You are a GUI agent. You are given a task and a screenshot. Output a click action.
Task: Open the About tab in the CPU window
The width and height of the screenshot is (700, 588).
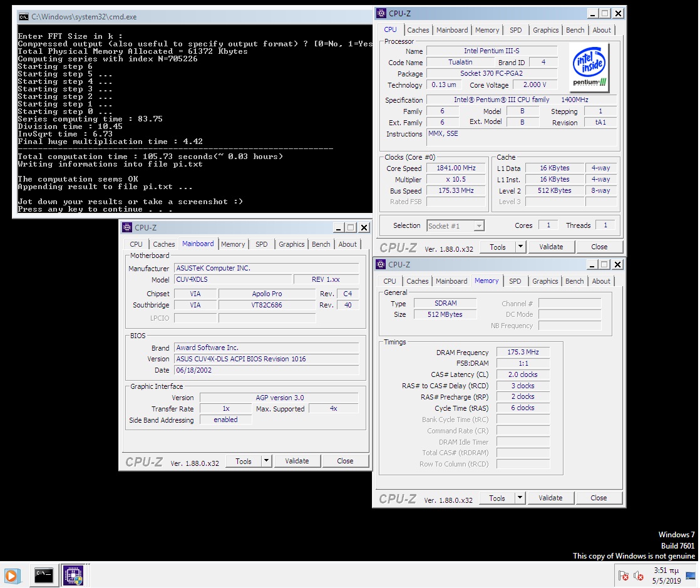[x=602, y=30]
